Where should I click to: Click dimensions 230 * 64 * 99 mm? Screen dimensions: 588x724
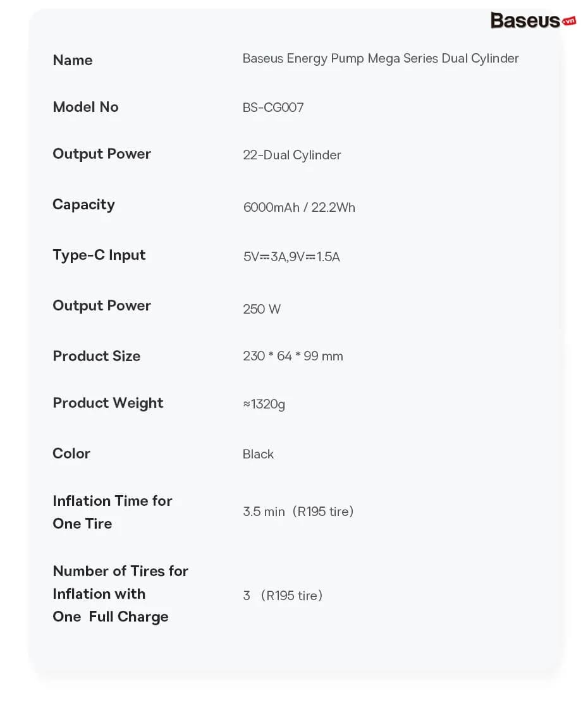[x=293, y=356]
